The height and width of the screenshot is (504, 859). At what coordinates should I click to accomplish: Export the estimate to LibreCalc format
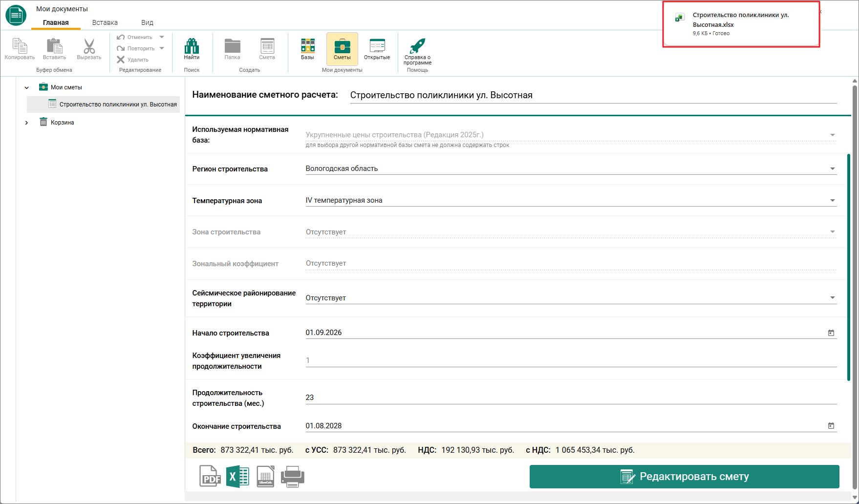pos(265,476)
